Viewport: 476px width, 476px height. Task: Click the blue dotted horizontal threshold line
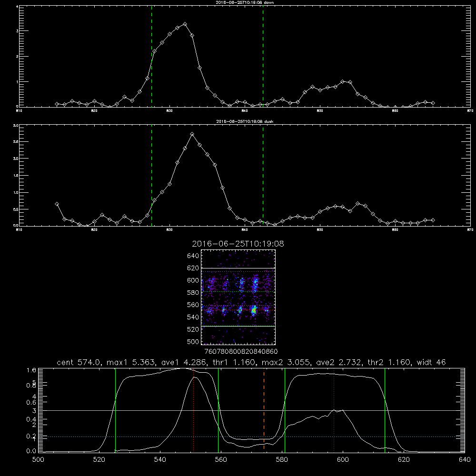(x=251, y=437)
